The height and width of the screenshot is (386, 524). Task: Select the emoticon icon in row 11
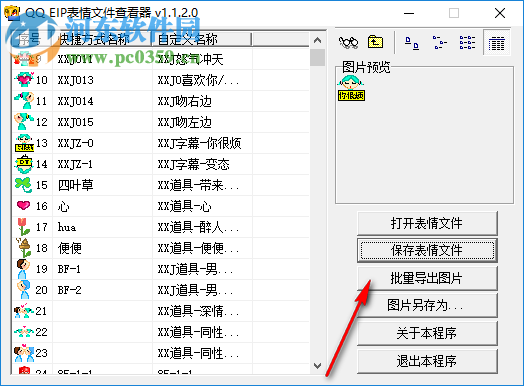[x=24, y=101]
